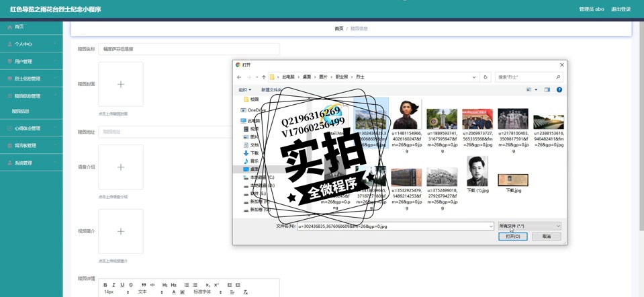644x297 pixels.
Task: Open the file dialog help icon
Action: pos(559,89)
